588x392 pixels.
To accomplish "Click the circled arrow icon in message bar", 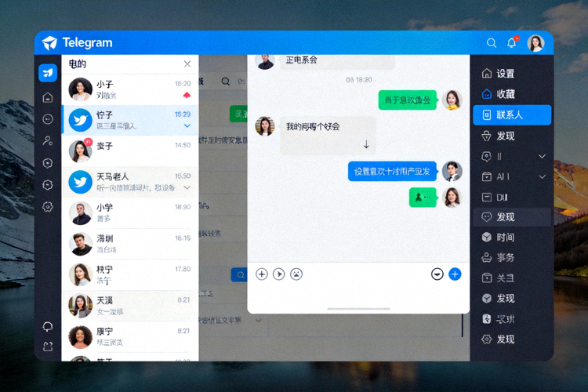I will 278,274.
